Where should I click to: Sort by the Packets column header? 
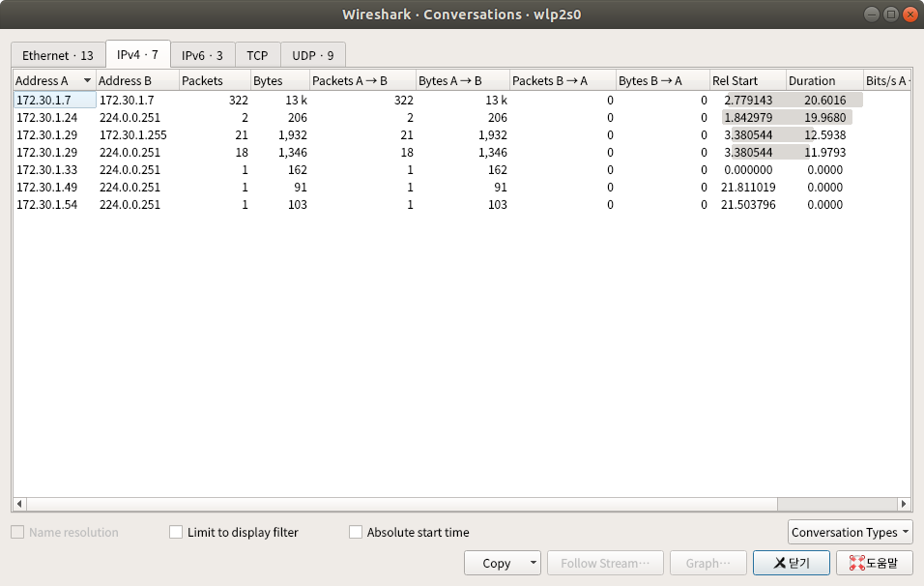tap(215, 81)
